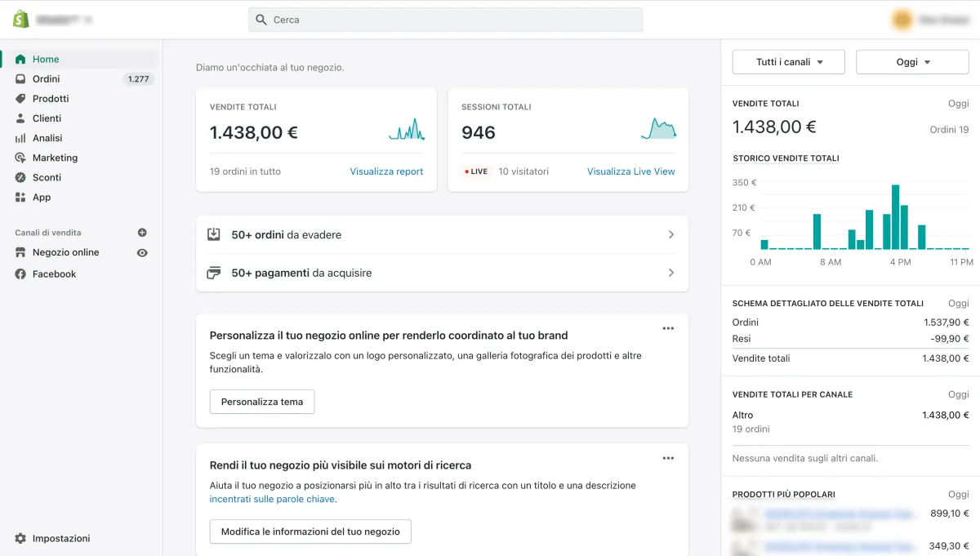Click the Prodotti tag icon
This screenshot has width=980, height=556.
[x=20, y=99]
